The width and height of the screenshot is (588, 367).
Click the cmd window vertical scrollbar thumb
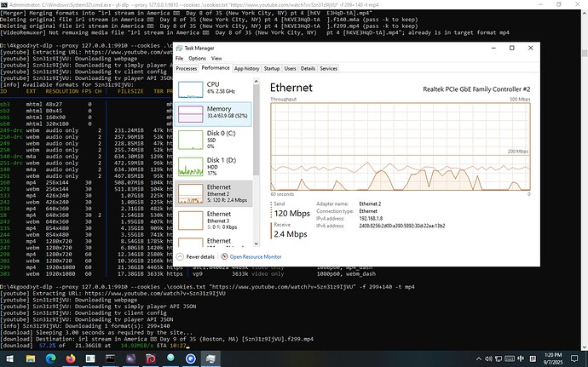[x=585, y=54]
